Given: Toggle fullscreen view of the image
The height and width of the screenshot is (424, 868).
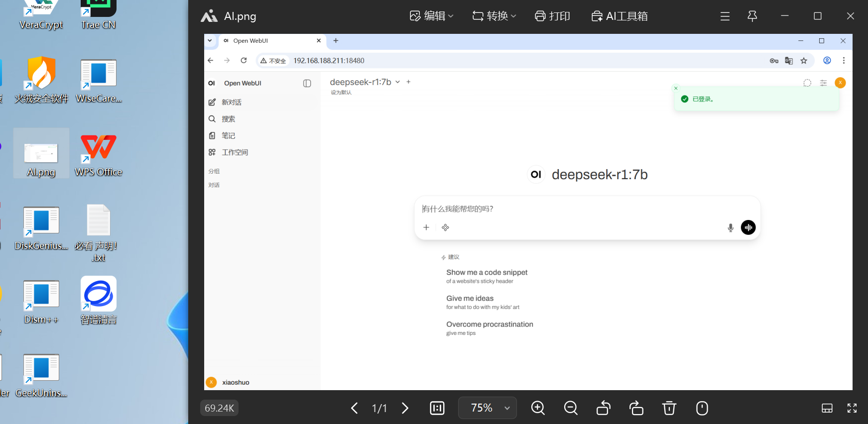Looking at the screenshot, I should [x=852, y=408].
